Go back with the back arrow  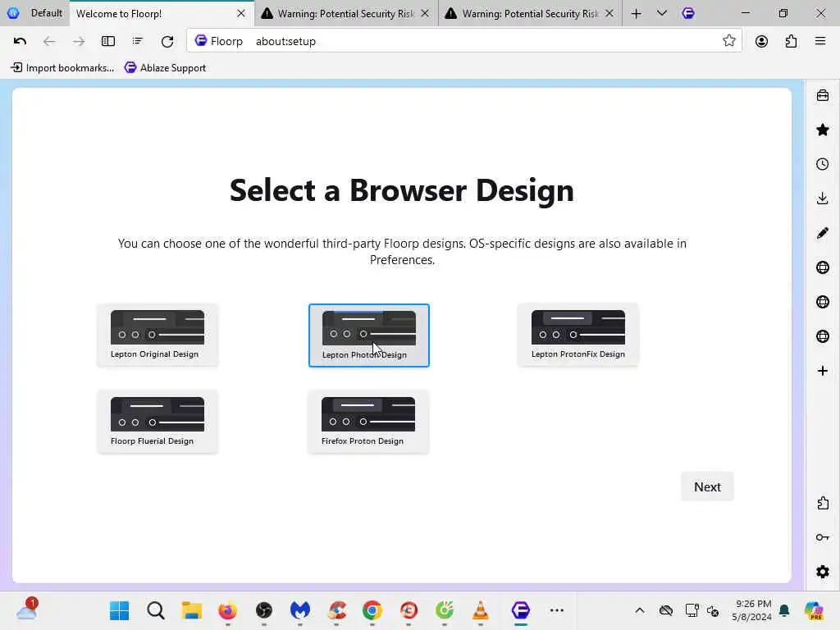tap(49, 41)
